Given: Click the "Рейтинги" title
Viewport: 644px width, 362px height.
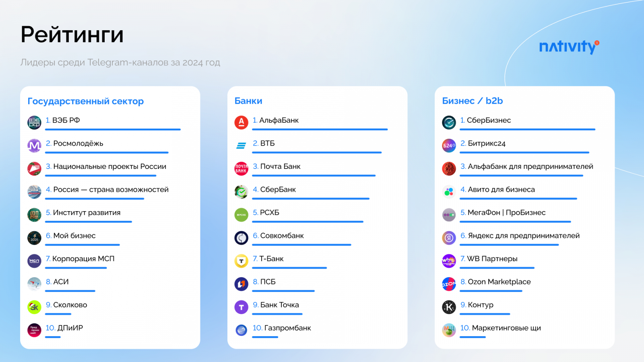Looking at the screenshot, I should [72, 35].
